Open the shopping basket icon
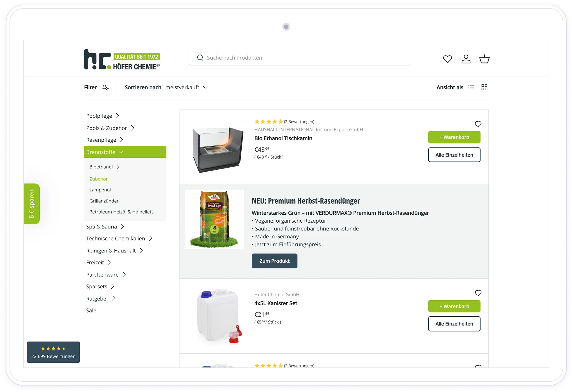This screenshot has height=392, width=572. pos(484,59)
